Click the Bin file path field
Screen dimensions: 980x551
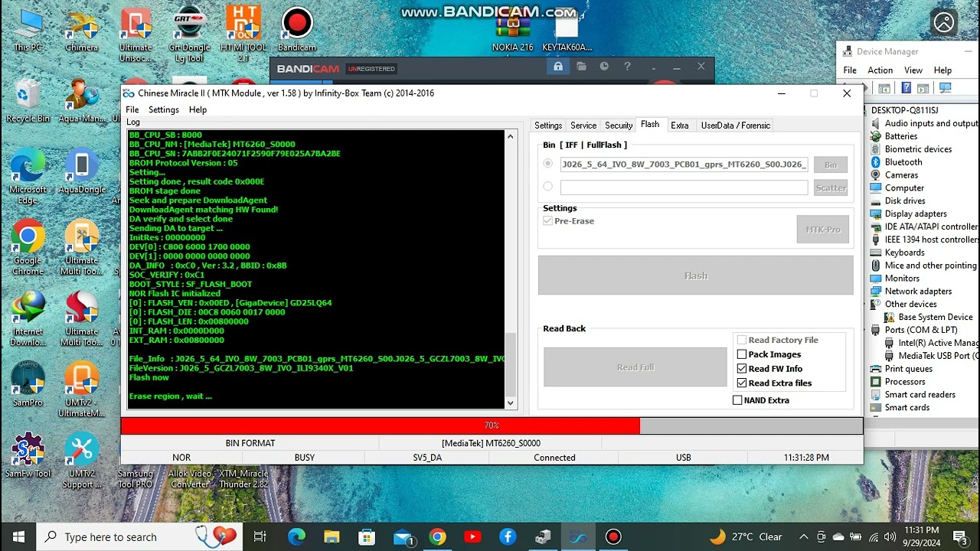pos(684,164)
